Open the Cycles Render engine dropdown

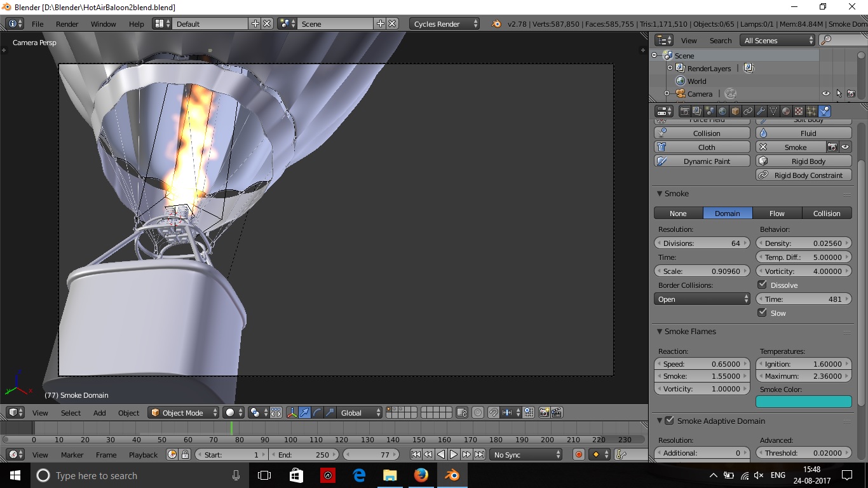[x=444, y=24]
